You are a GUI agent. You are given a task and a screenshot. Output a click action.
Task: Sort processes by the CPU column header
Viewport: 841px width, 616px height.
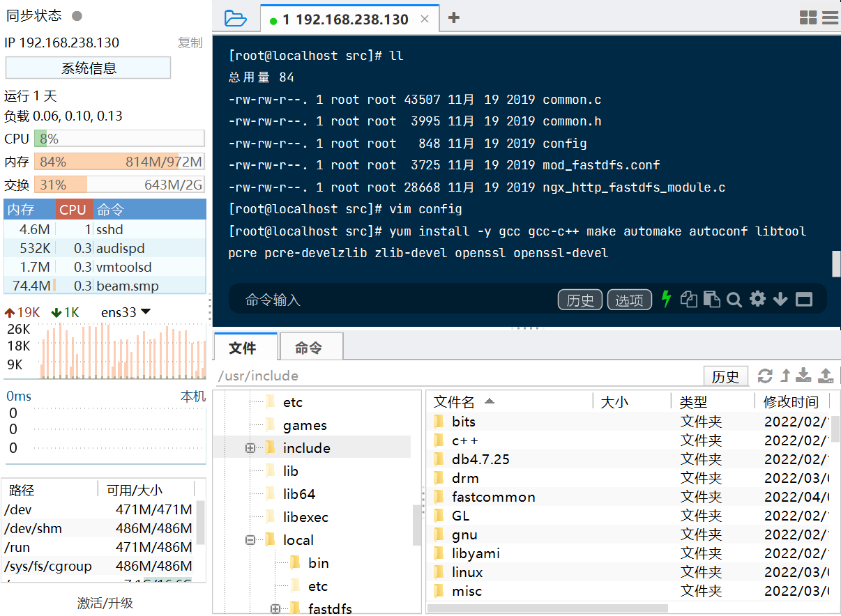tap(73, 210)
